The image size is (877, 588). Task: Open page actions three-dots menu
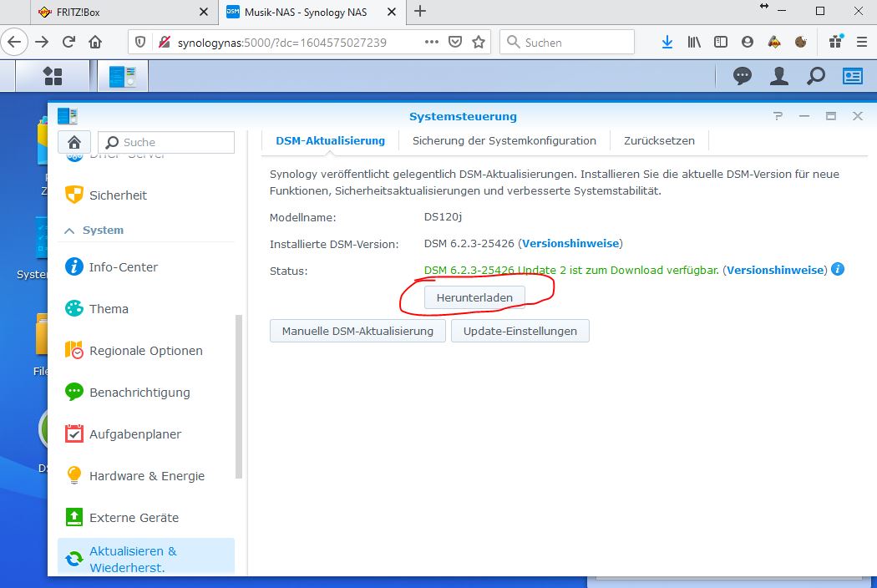(x=431, y=42)
